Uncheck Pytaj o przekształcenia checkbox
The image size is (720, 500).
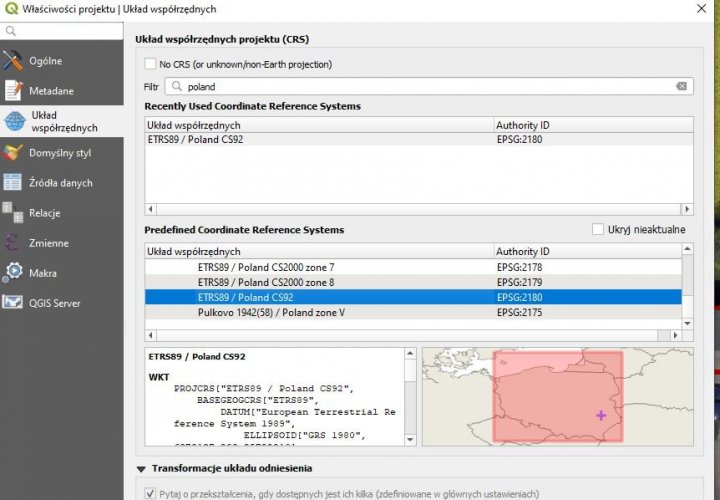click(x=151, y=493)
